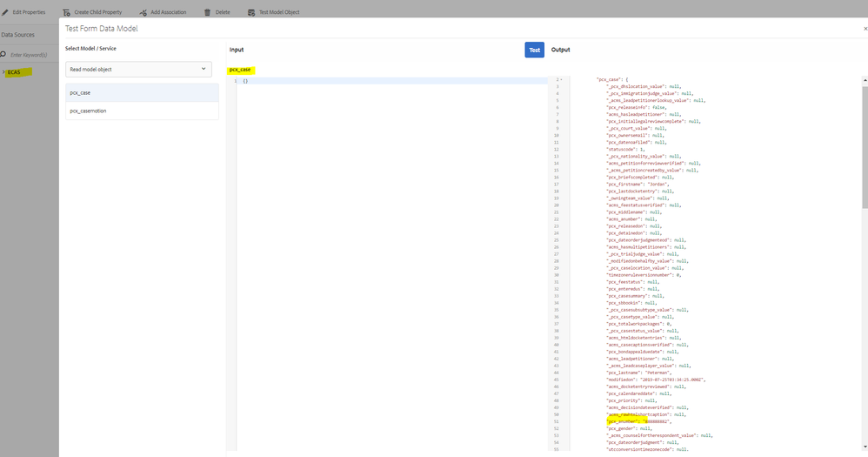This screenshot has height=457, width=868.
Task: Click the "_pcx_immigrationjudge_value" output line
Action: pyautogui.click(x=650, y=94)
